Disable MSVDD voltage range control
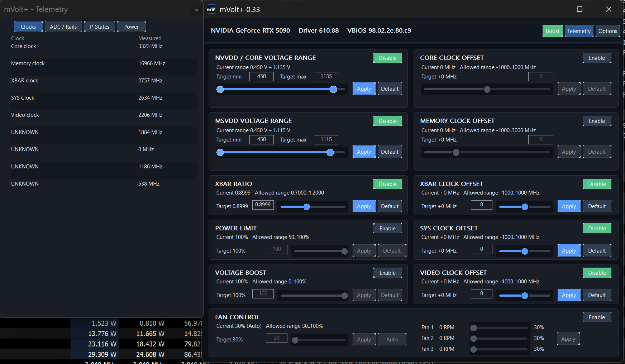The width and height of the screenshot is (625, 364). pyautogui.click(x=388, y=121)
